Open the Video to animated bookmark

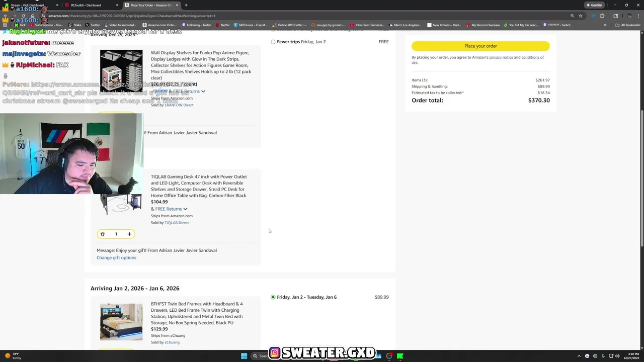click(120, 25)
